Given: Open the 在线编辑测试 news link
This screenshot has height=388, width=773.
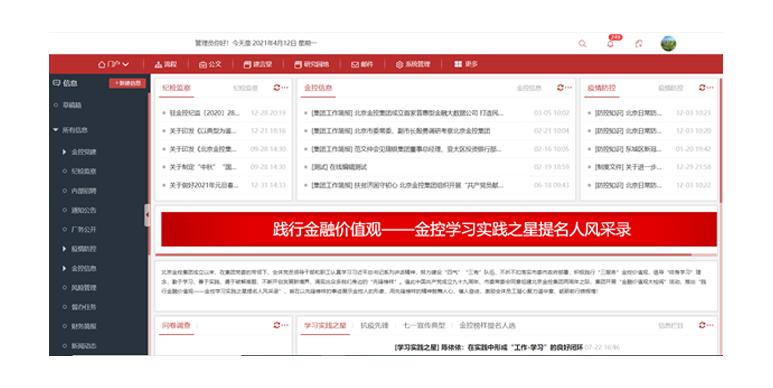Looking at the screenshot, I should click(x=339, y=167).
